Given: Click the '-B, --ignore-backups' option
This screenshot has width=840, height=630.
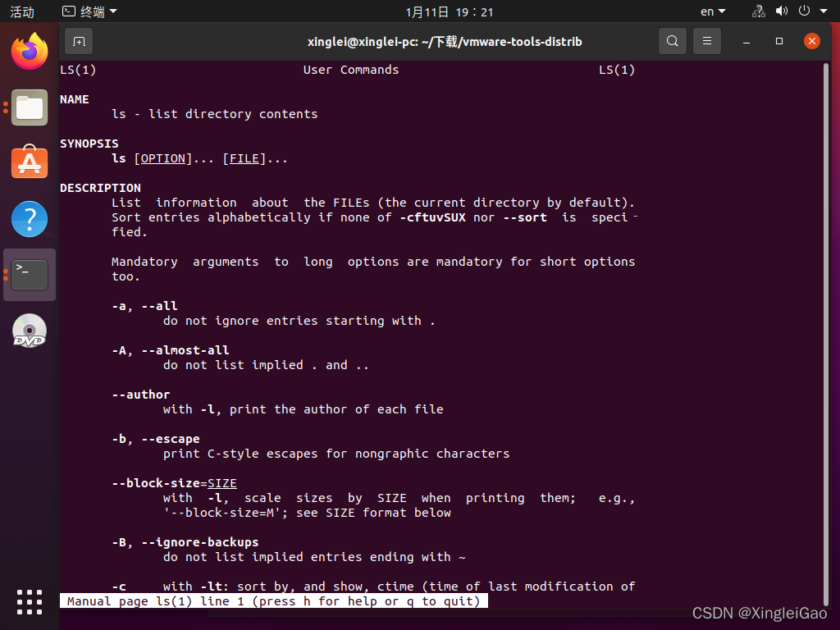Looking at the screenshot, I should [x=185, y=542].
